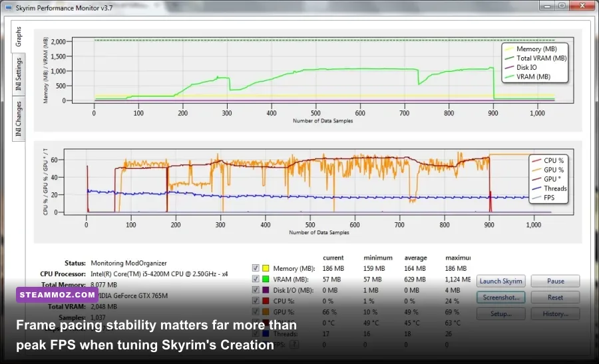The width and height of the screenshot is (599, 364).
Task: Toggle the Memory (MB) checkbox
Action: click(x=256, y=268)
